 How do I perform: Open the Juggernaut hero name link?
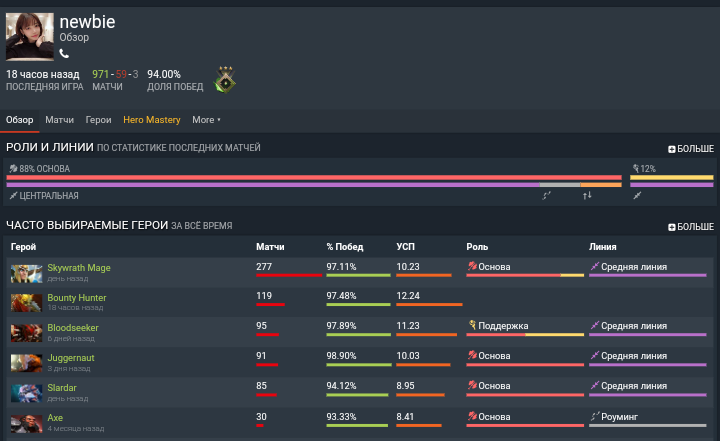coord(73,357)
